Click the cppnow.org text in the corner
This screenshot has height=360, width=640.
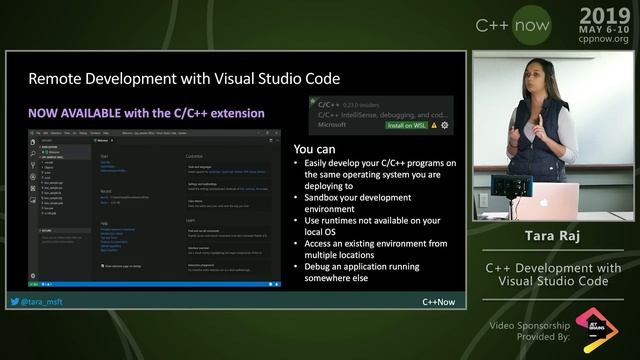(x=603, y=39)
